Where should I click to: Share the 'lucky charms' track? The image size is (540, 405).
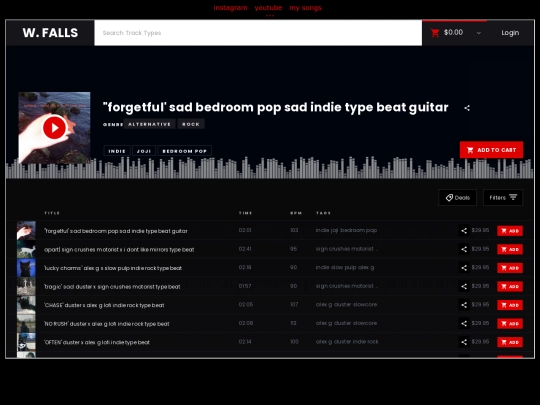pos(464,268)
